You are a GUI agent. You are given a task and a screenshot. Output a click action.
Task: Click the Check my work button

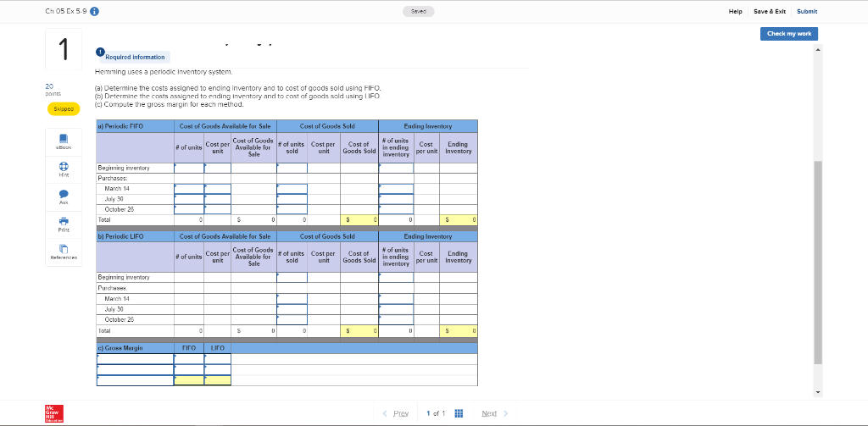click(789, 34)
